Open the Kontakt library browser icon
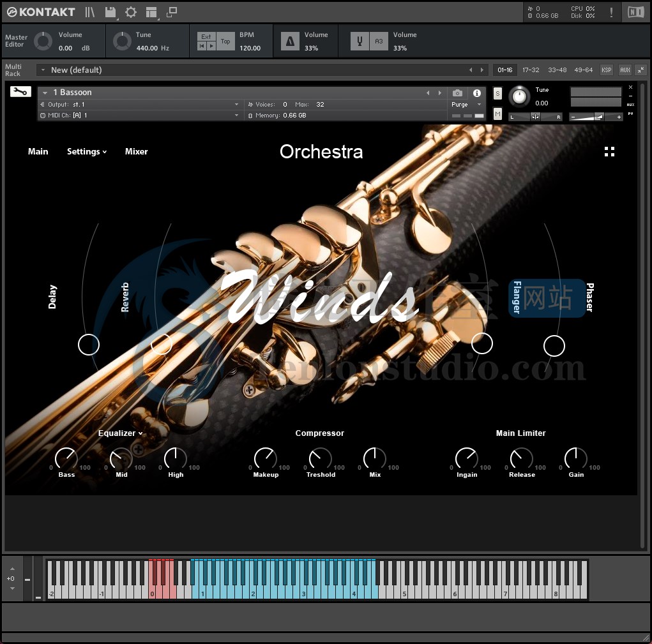The image size is (652, 644). pos(90,12)
